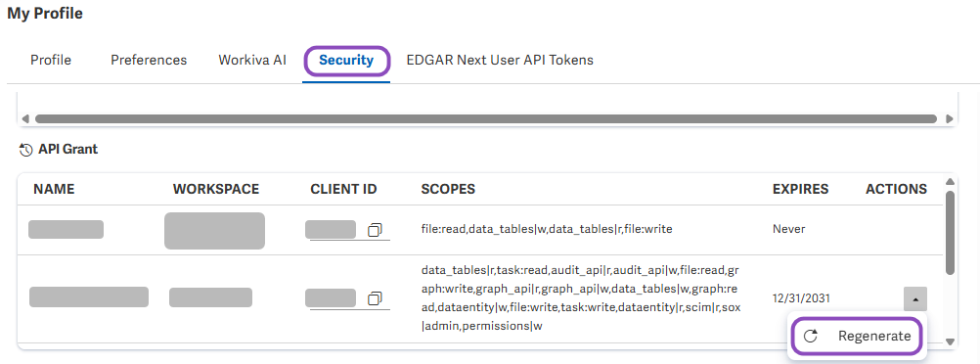Click the My Profile heading
The height and width of the screenshot is (364, 980).
pyautogui.click(x=45, y=13)
